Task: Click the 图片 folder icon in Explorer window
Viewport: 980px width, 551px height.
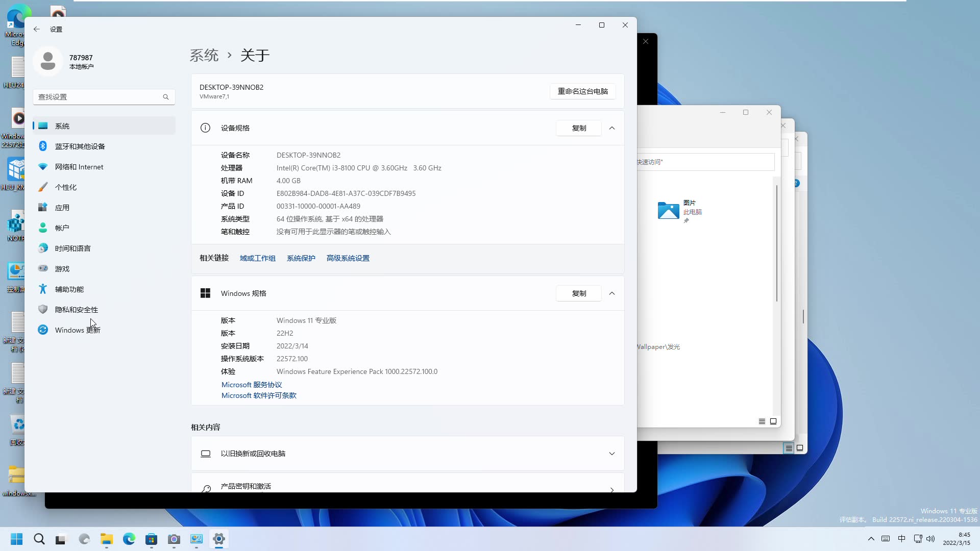Action: pos(669,210)
